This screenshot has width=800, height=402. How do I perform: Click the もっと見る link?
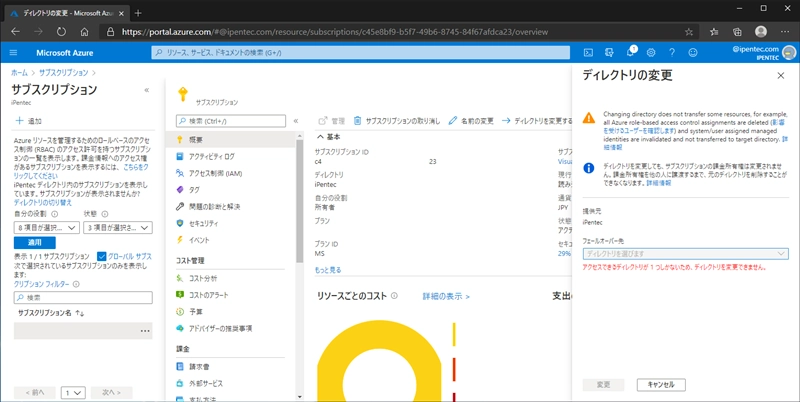click(328, 270)
